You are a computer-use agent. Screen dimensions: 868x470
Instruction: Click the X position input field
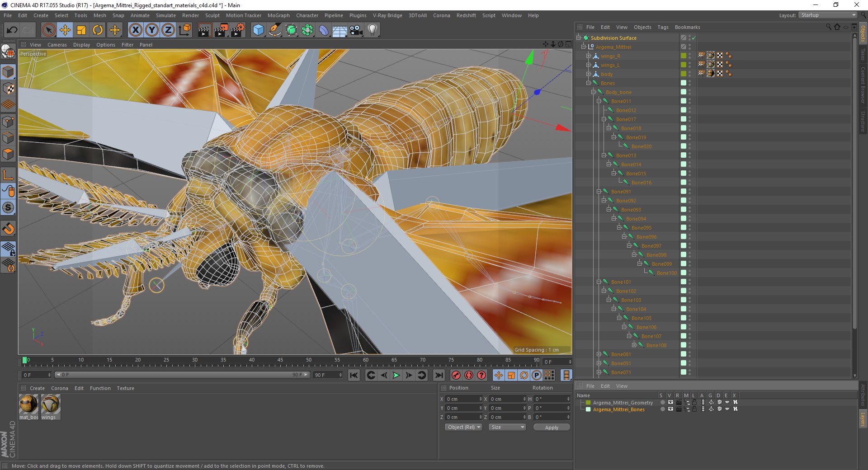pyautogui.click(x=464, y=399)
